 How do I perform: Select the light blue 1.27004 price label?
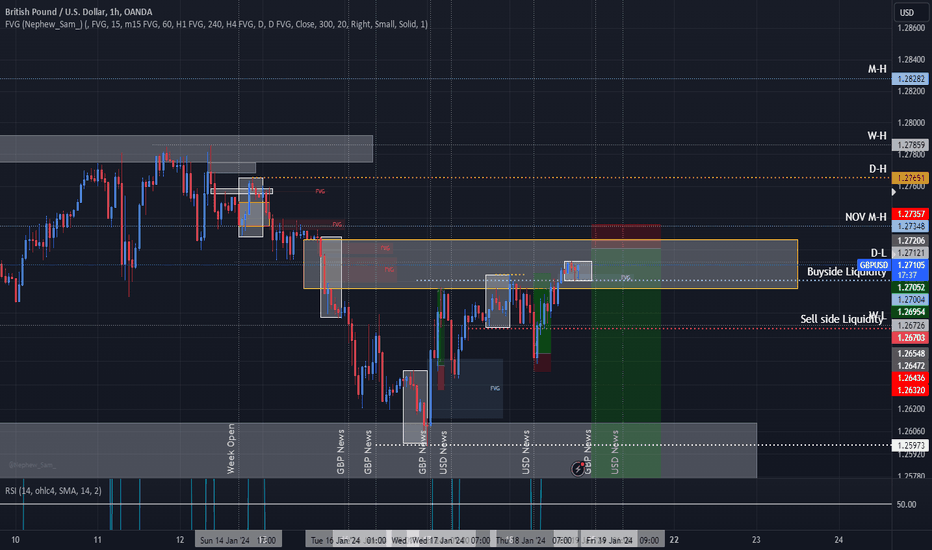(911, 300)
